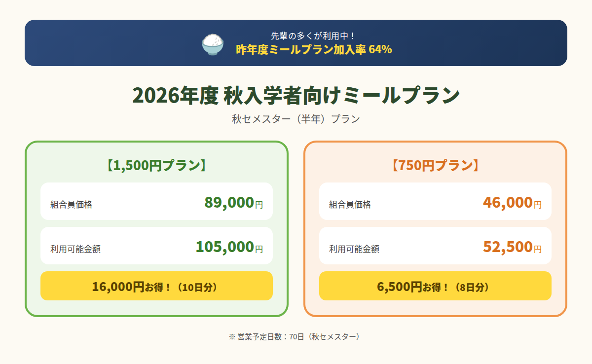Click the 先輩の多くが利用中！ text

coord(314,36)
